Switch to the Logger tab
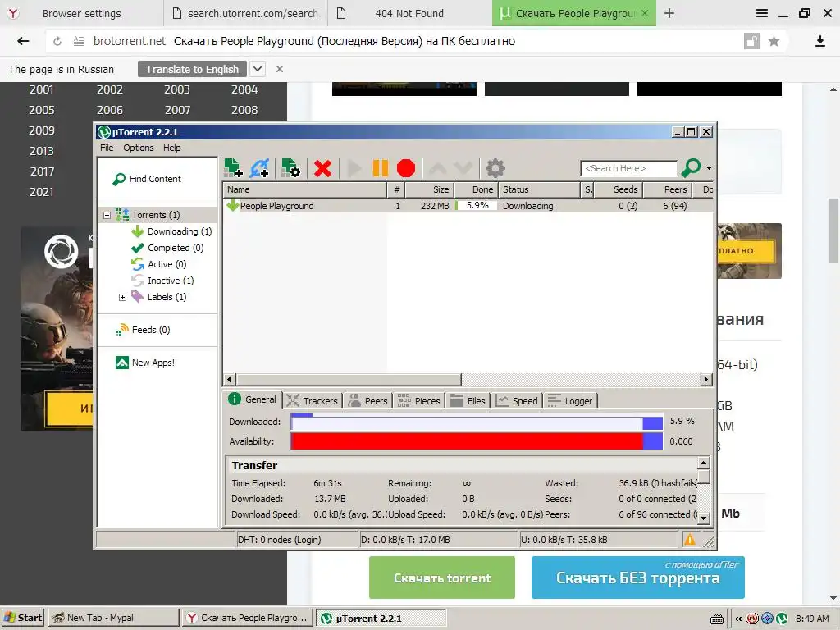 [571, 400]
